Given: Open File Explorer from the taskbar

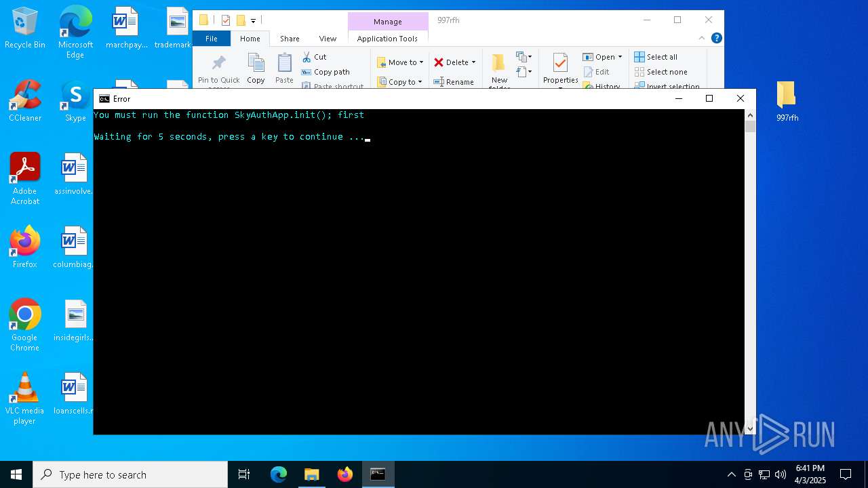Looking at the screenshot, I should [x=312, y=474].
